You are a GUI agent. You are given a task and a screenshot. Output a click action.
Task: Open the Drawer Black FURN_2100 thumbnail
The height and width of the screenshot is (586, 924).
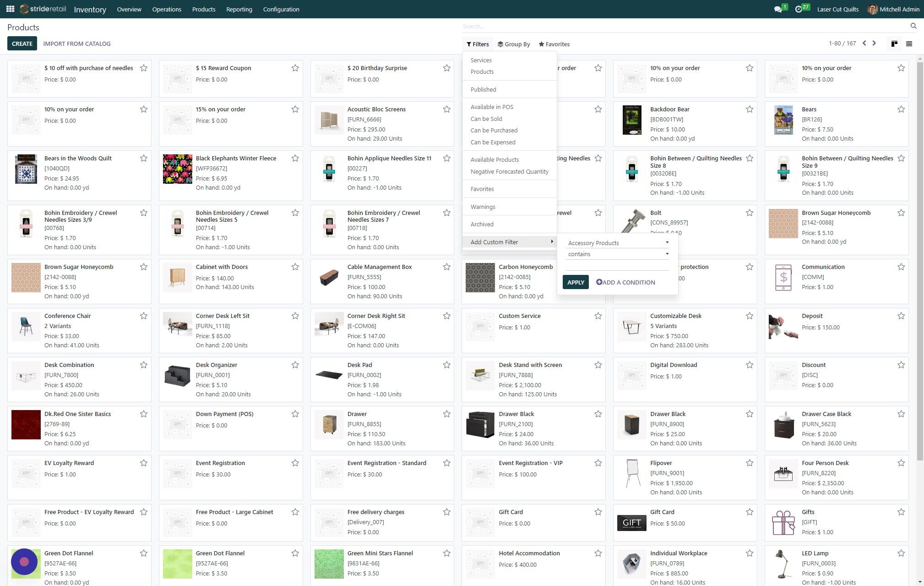(480, 425)
